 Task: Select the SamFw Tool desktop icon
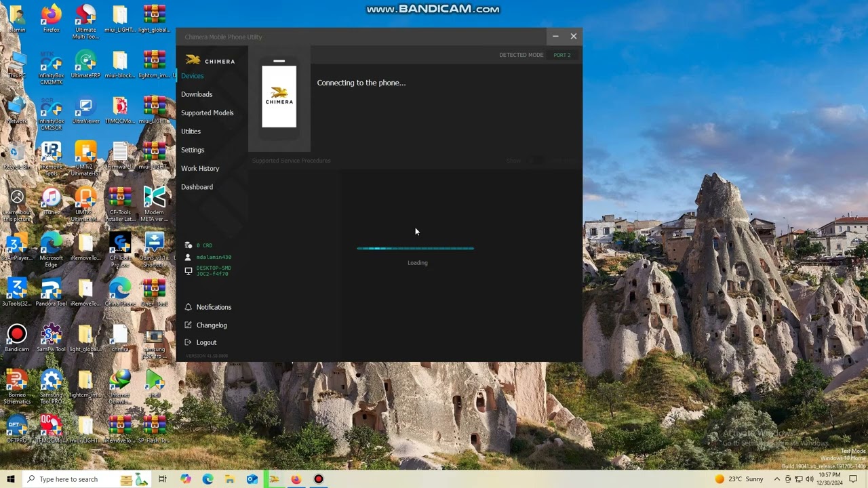pyautogui.click(x=51, y=338)
